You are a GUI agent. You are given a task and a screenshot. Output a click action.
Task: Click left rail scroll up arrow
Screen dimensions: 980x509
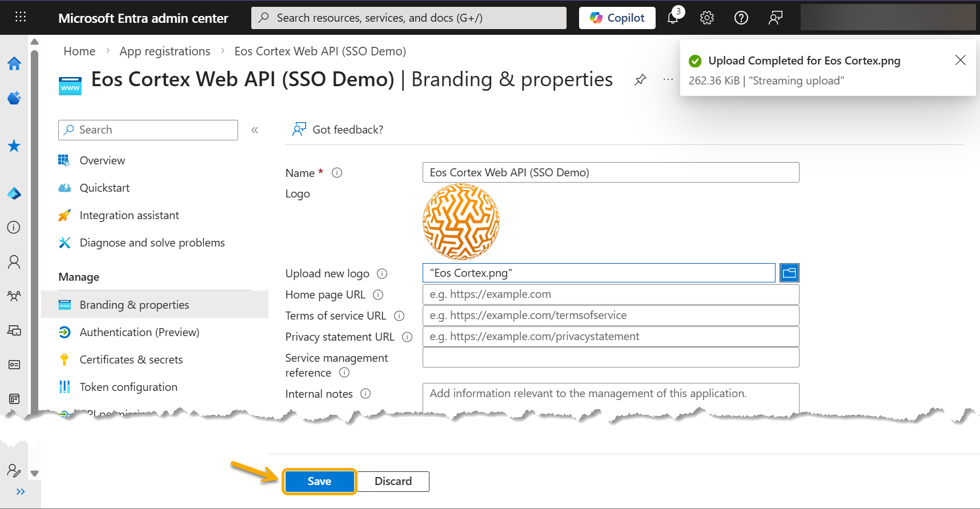[x=34, y=42]
